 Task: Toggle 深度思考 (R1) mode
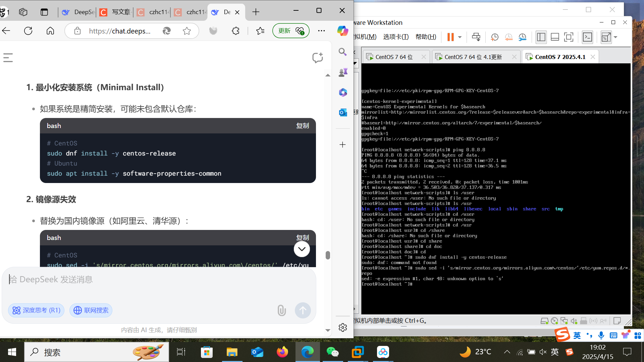pos(36,310)
